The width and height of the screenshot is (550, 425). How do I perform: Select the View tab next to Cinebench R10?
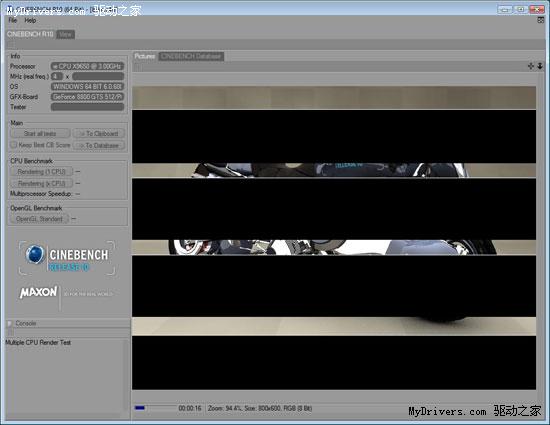coord(66,34)
